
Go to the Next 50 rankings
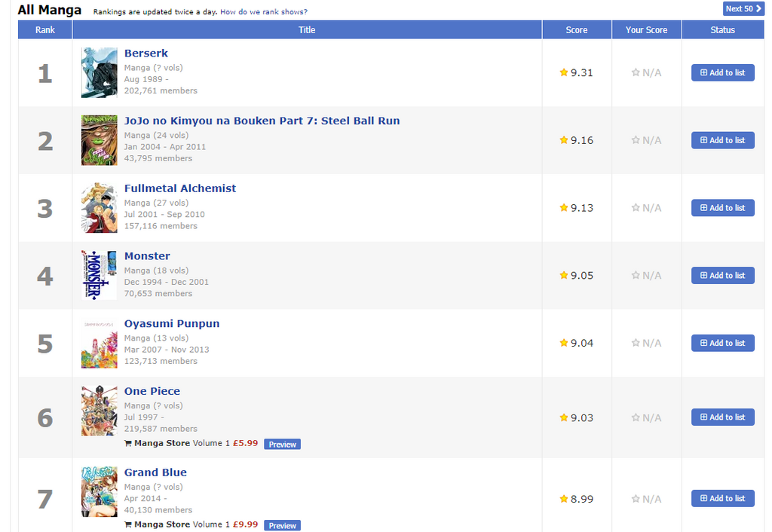pos(743,8)
